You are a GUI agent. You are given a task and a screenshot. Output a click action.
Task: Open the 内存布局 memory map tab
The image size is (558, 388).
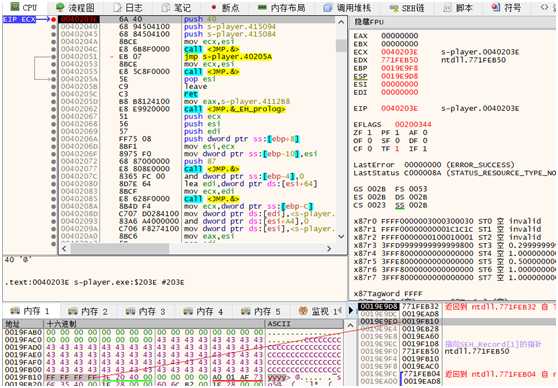pyautogui.click(x=281, y=7)
